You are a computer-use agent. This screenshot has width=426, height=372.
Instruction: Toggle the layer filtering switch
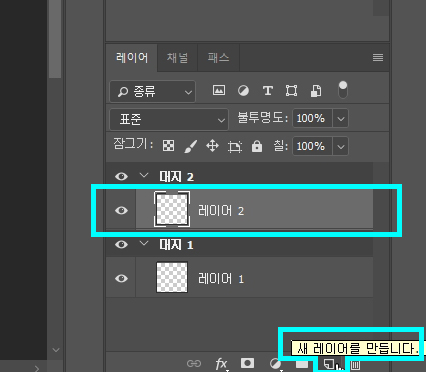(343, 90)
